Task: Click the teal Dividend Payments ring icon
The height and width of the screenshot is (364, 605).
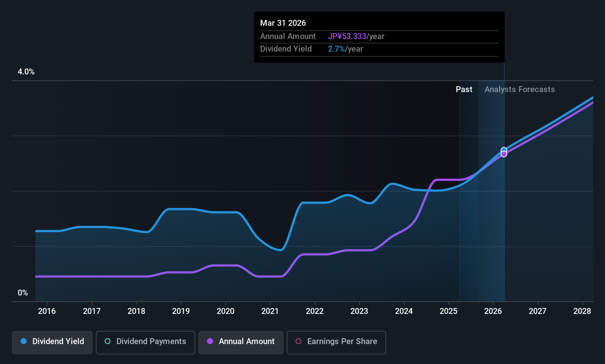Action: (x=107, y=342)
